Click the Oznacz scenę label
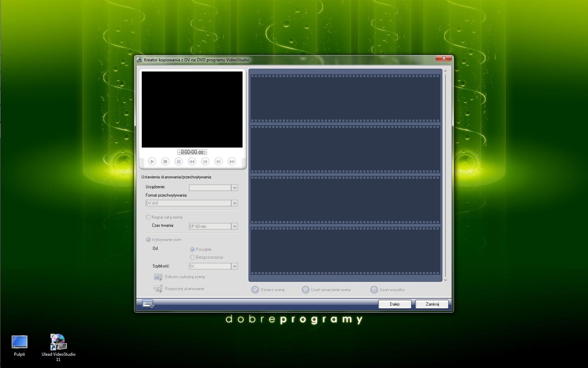This screenshot has height=368, width=588. pyautogui.click(x=273, y=290)
